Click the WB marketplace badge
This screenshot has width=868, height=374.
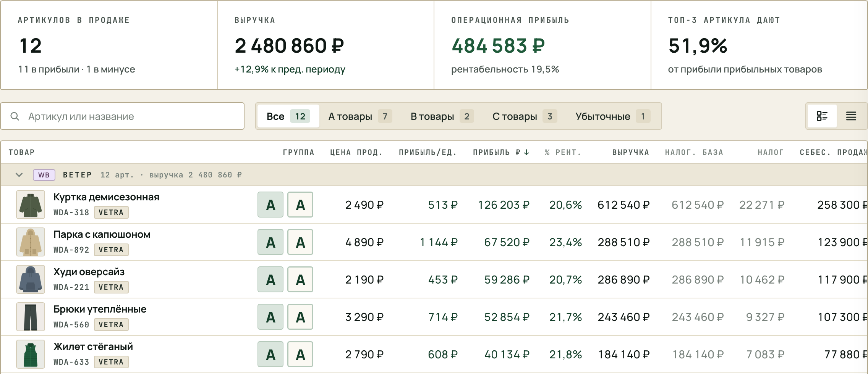[44, 175]
